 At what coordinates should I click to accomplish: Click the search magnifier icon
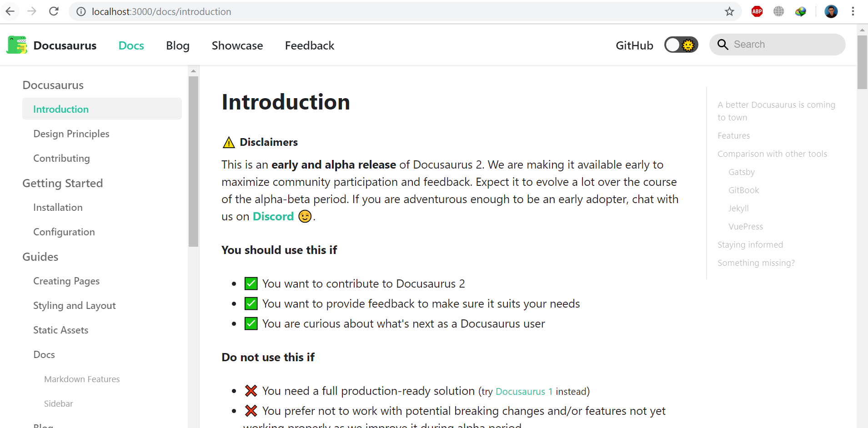click(722, 44)
